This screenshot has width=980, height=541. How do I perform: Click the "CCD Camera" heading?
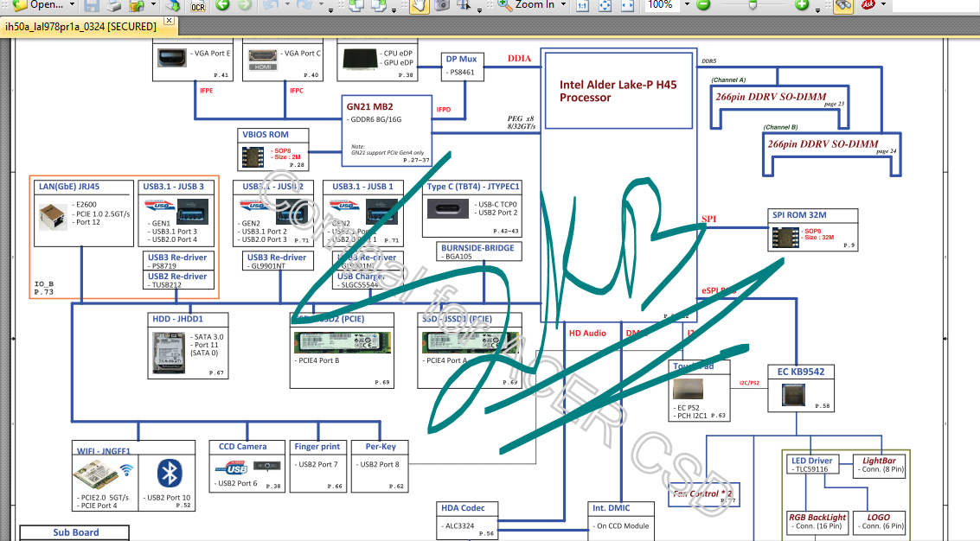[242, 447]
